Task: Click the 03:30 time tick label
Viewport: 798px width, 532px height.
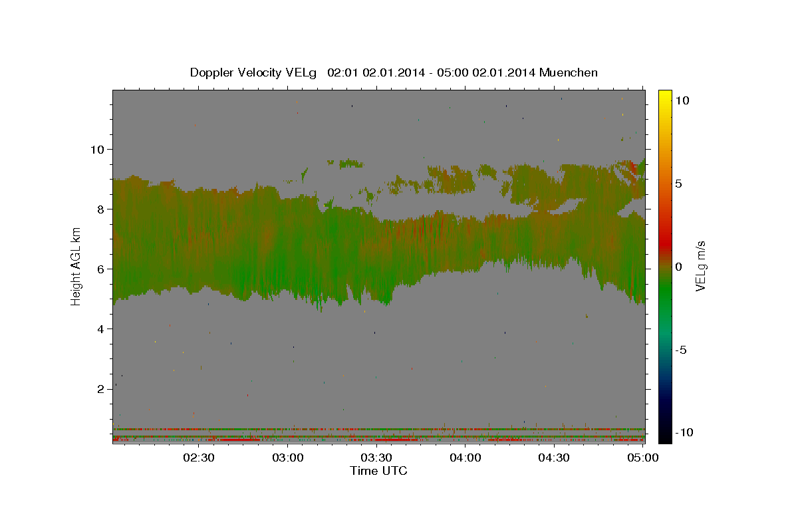Action: pos(377,458)
